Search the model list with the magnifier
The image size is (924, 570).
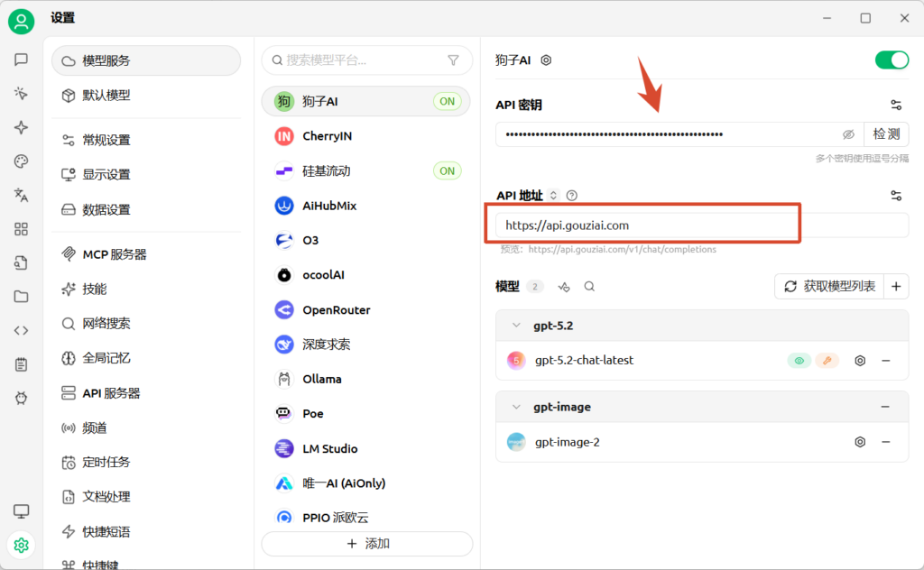(589, 287)
